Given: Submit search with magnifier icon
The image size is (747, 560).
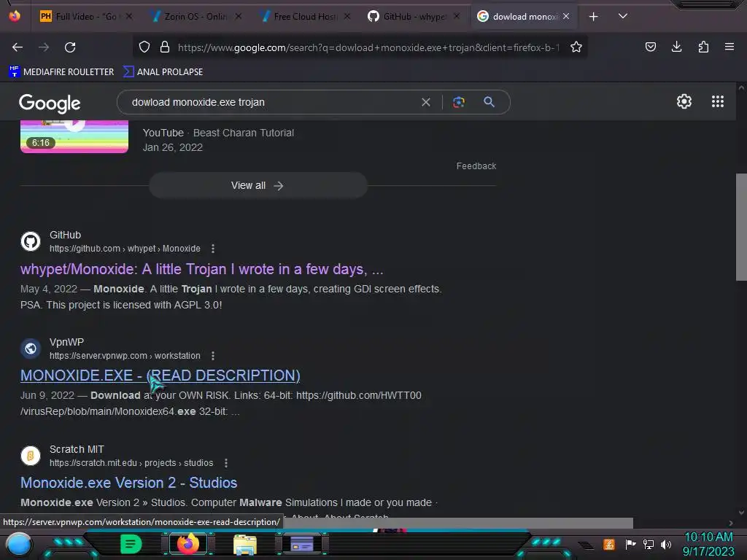Looking at the screenshot, I should point(489,102).
